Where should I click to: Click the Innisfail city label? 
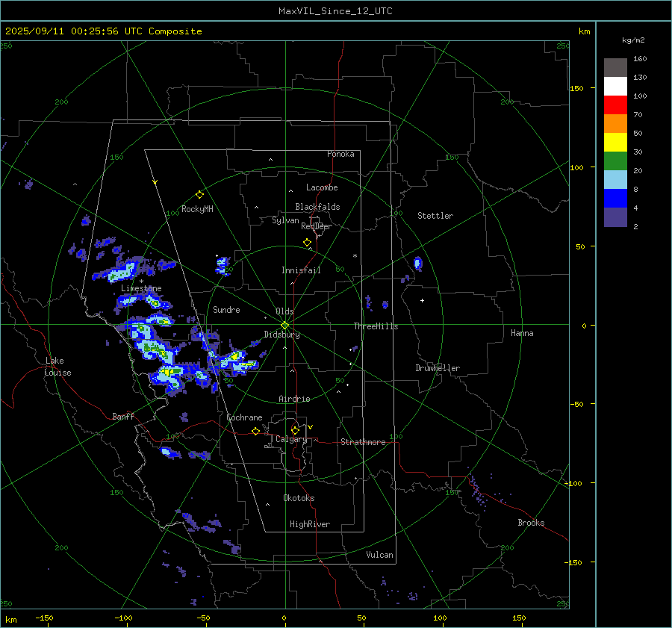[301, 270]
